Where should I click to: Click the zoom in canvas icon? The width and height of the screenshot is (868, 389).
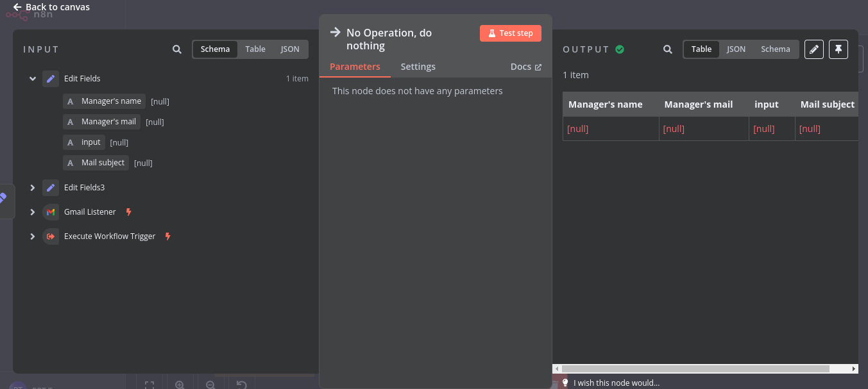click(x=180, y=385)
